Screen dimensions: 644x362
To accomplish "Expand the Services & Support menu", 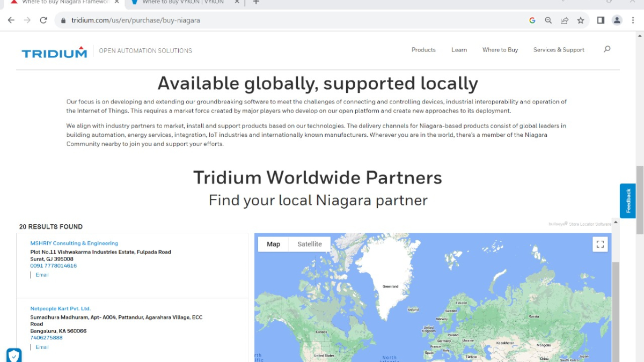I will tap(559, 50).
